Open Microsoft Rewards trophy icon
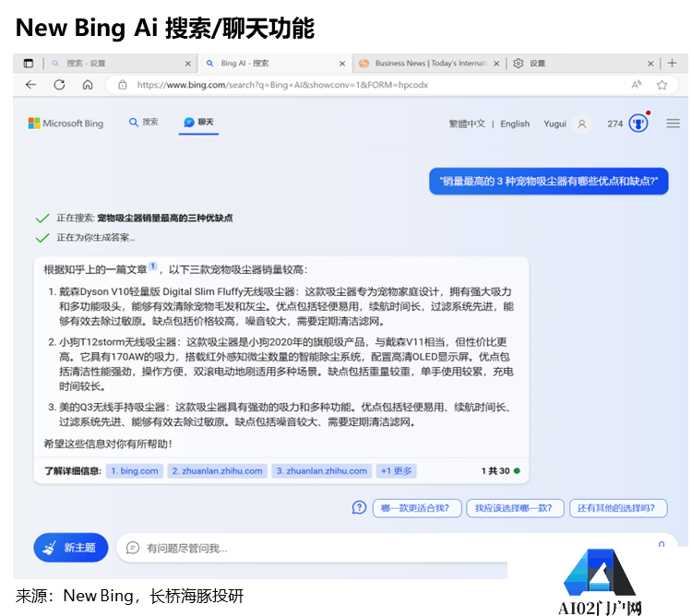Screen dimensions: 692x616 [638, 123]
